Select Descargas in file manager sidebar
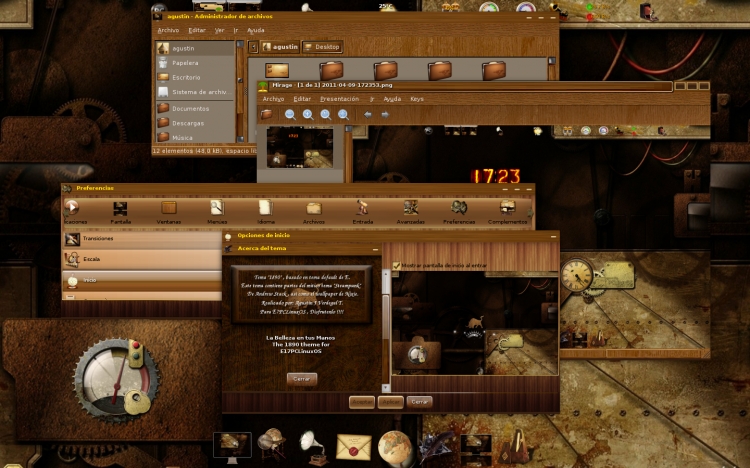This screenshot has height=468, width=750. (195, 123)
